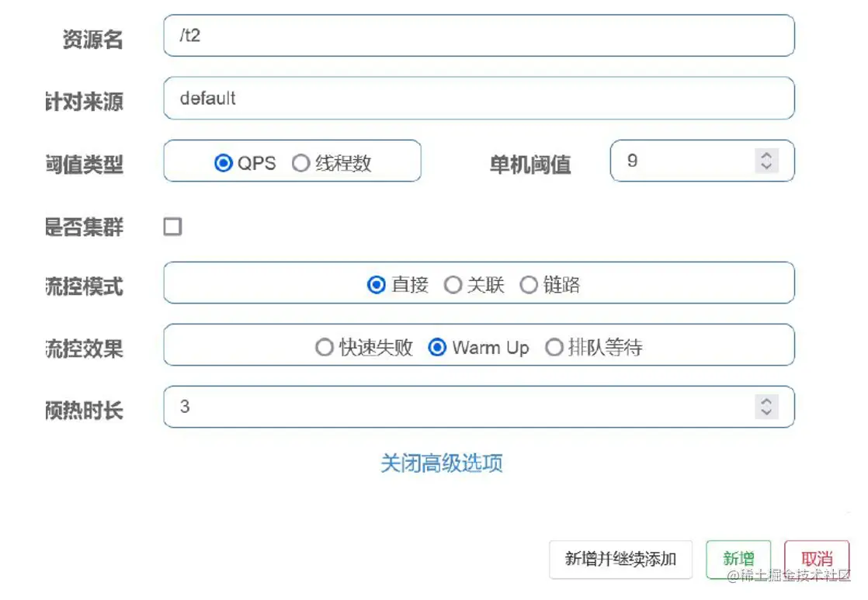Click the 新增并继续添加 button
This screenshot has height=600, width=868.
click(620, 559)
